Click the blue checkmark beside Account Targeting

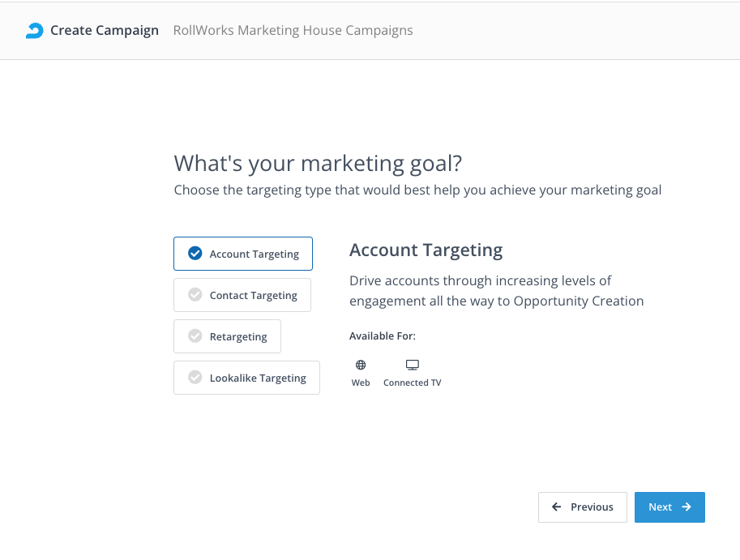click(195, 254)
